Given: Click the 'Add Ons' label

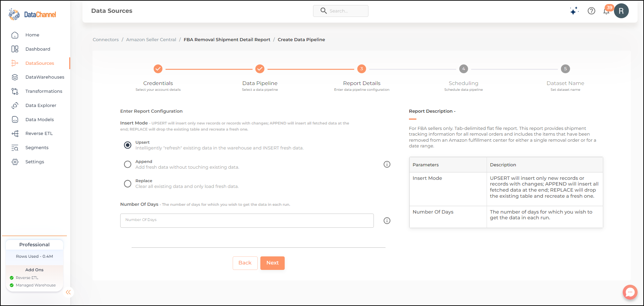Looking at the screenshot, I should [34, 270].
